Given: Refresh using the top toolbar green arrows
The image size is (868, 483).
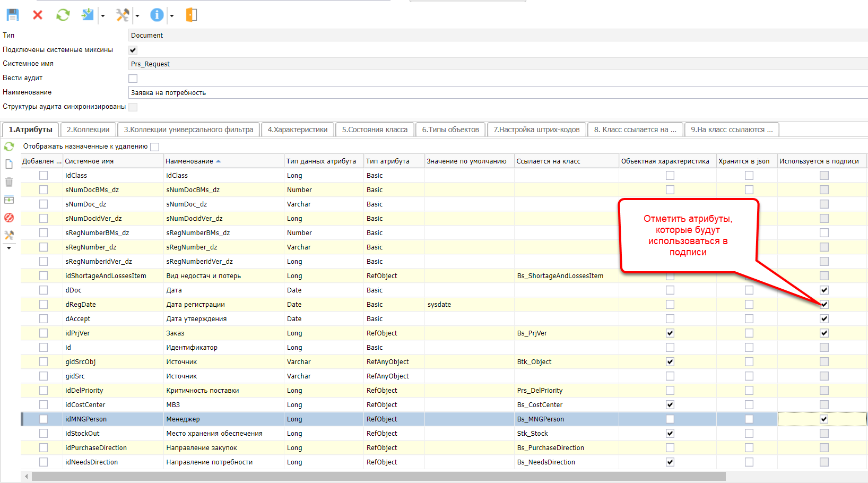Looking at the screenshot, I should pyautogui.click(x=63, y=15).
